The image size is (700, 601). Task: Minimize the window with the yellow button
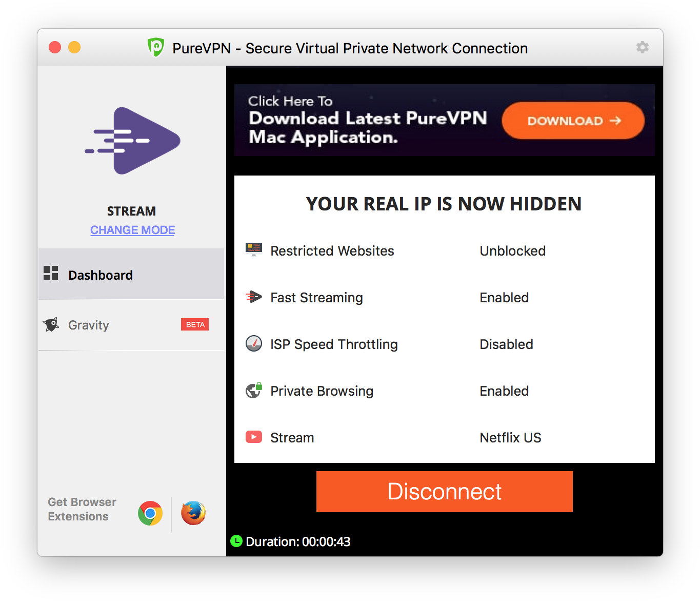click(74, 47)
